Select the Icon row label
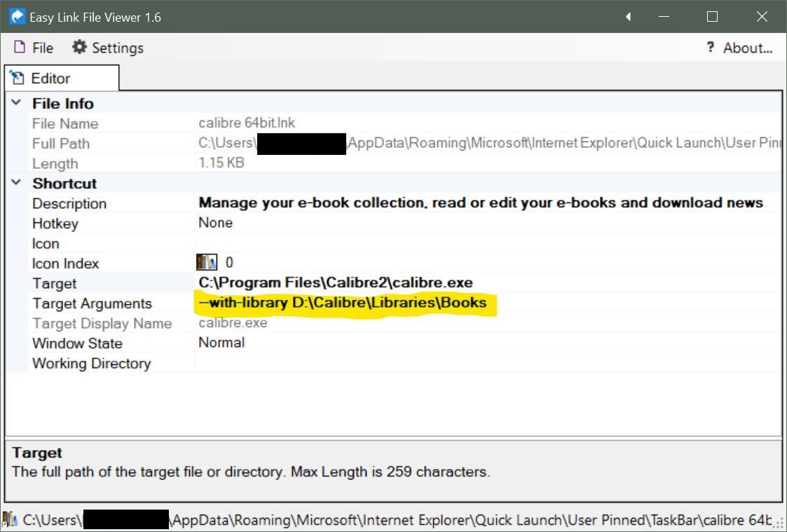 (46, 243)
